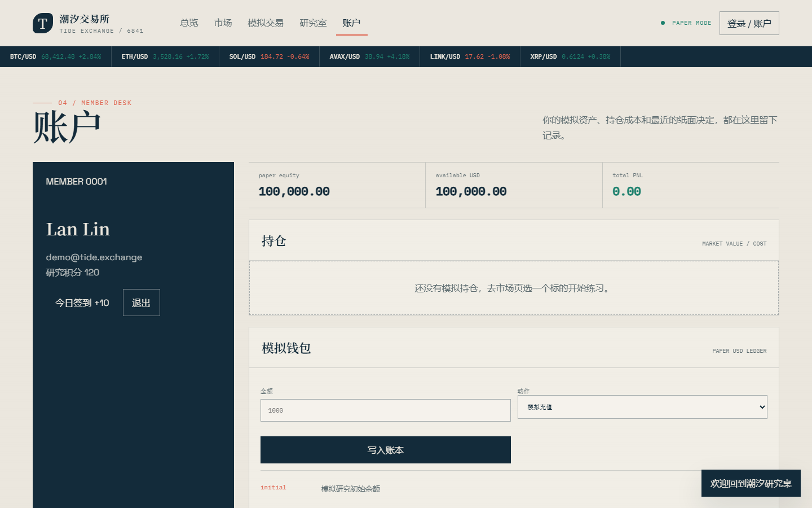
Task: Go to the 市场 market tab
Action: pos(223,23)
